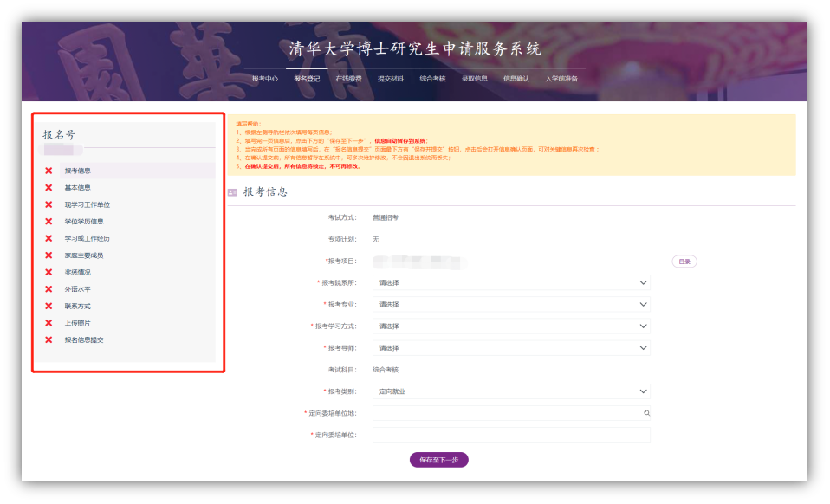Open 基本信息 in the sidebar
The width and height of the screenshot is (830, 504).
tap(77, 188)
